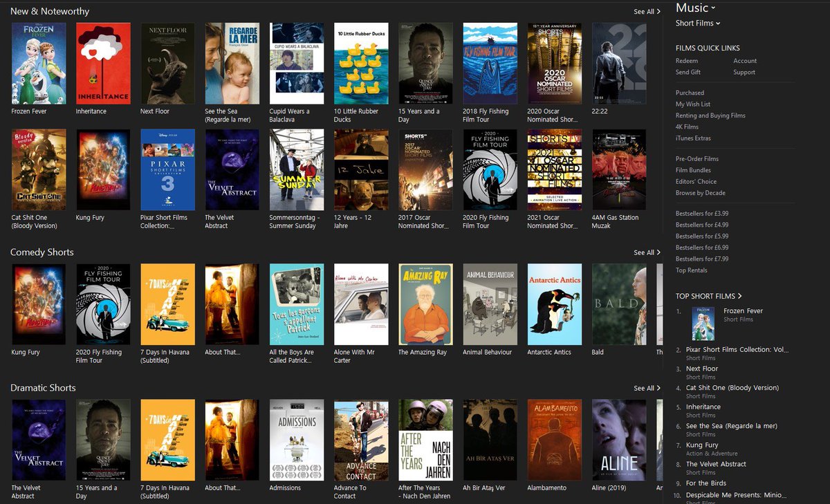Open Bestsellers for £3.99
This screenshot has height=504, width=830.
click(x=702, y=214)
